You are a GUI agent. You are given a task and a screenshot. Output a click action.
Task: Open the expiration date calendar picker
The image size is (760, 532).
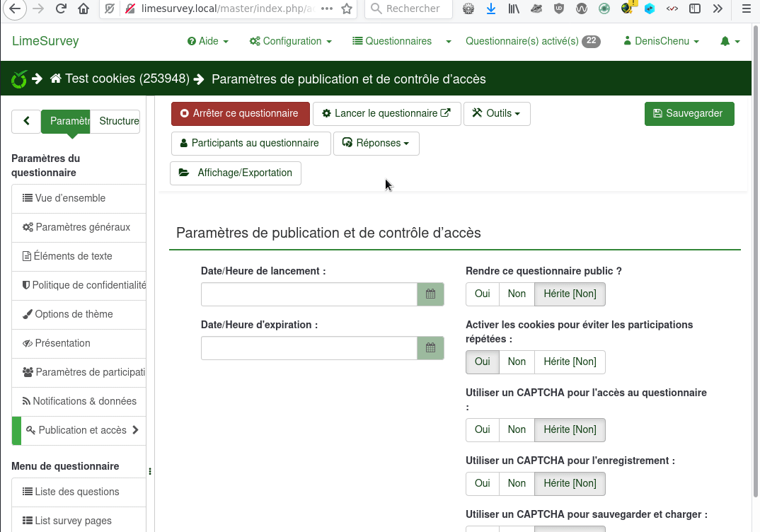pos(430,348)
